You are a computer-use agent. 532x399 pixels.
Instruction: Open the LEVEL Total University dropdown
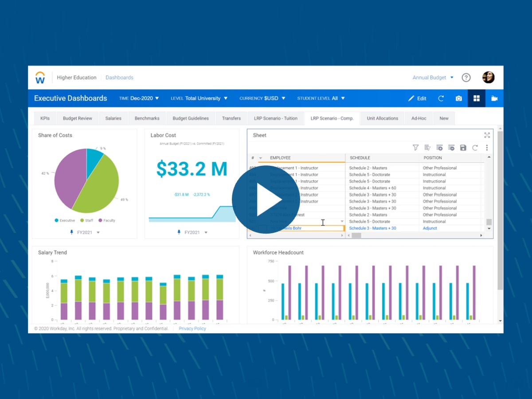199,98
